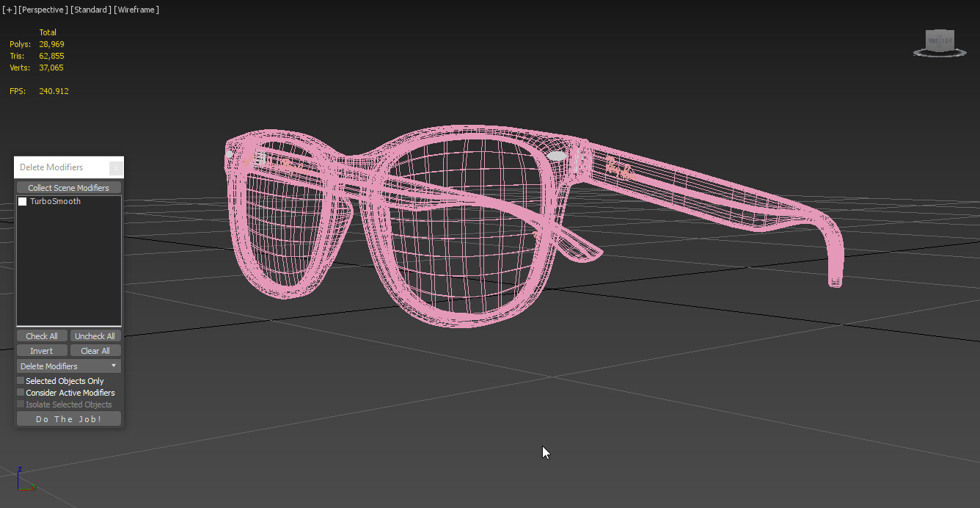Image resolution: width=980 pixels, height=508 pixels.
Task: Open the Delete Modifiers dropdown
Action: coord(69,366)
